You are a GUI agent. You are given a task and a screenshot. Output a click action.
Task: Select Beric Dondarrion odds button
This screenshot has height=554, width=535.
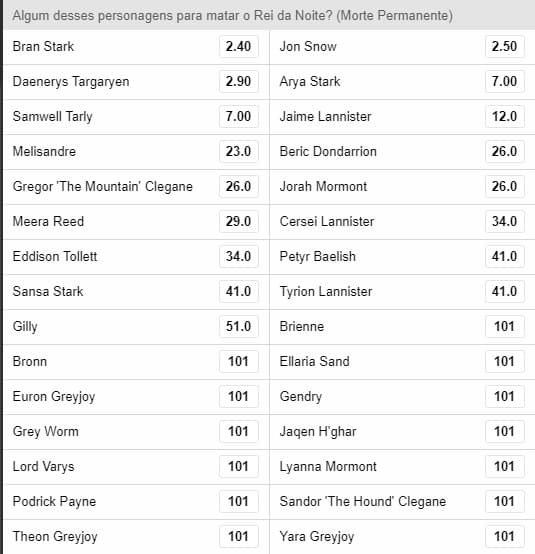(505, 151)
